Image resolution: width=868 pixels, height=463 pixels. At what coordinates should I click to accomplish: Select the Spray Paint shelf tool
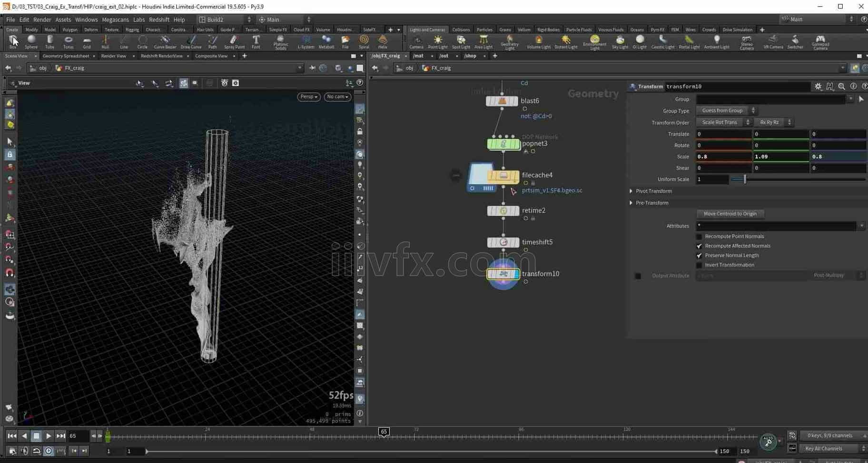click(234, 42)
